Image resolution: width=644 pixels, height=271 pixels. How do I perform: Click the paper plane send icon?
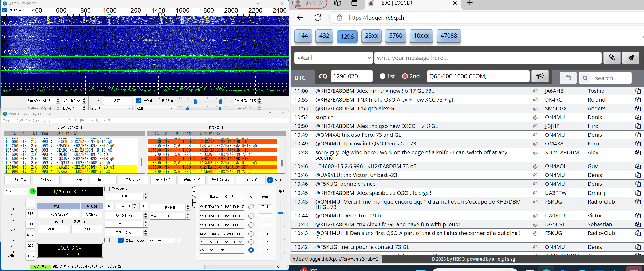pyautogui.click(x=631, y=58)
